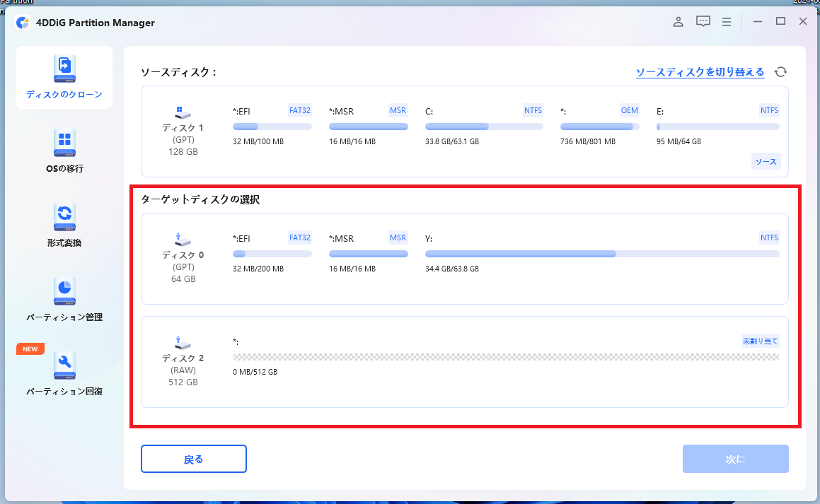Click FAT32 tag on Disk 0 EFI partition
The width and height of the screenshot is (820, 504).
pos(300,238)
